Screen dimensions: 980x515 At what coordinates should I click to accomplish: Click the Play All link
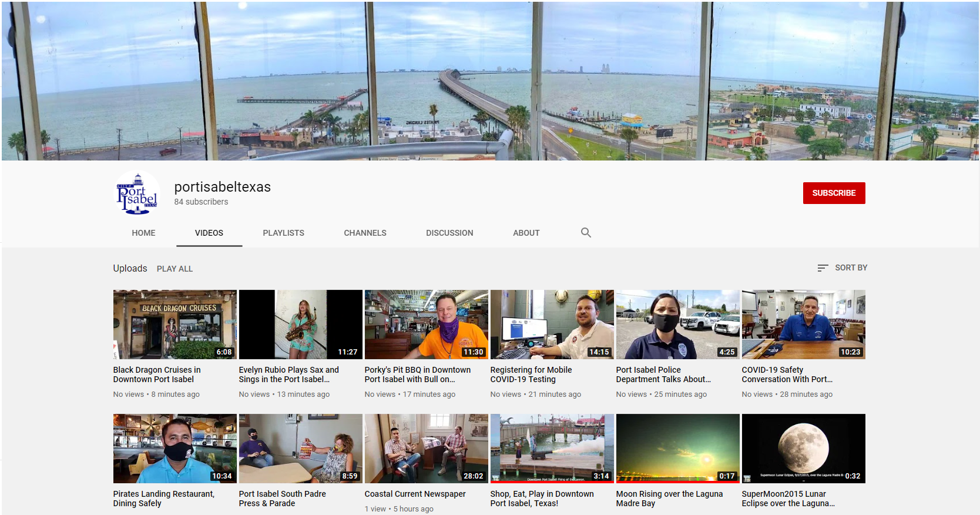pyautogui.click(x=174, y=269)
